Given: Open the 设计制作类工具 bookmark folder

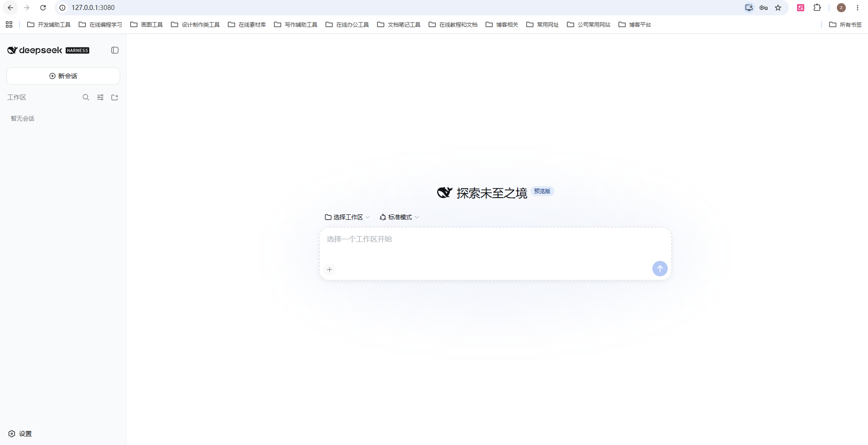Looking at the screenshot, I should 195,24.
